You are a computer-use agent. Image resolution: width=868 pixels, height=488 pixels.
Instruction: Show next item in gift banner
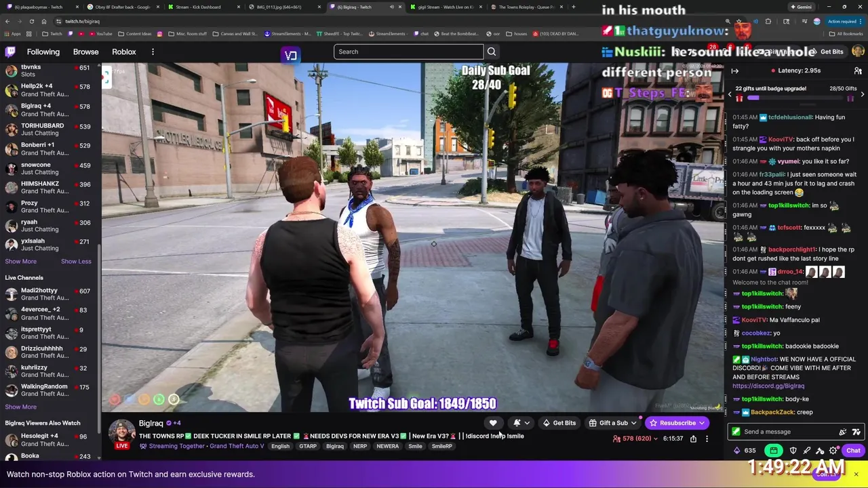[862, 94]
